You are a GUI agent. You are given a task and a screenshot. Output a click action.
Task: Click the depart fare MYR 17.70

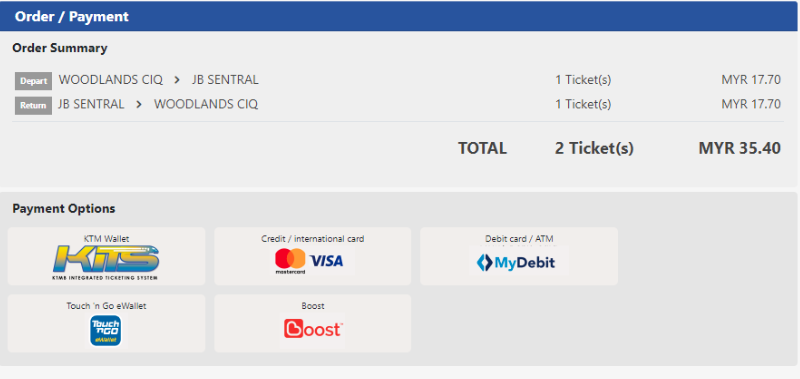click(751, 80)
